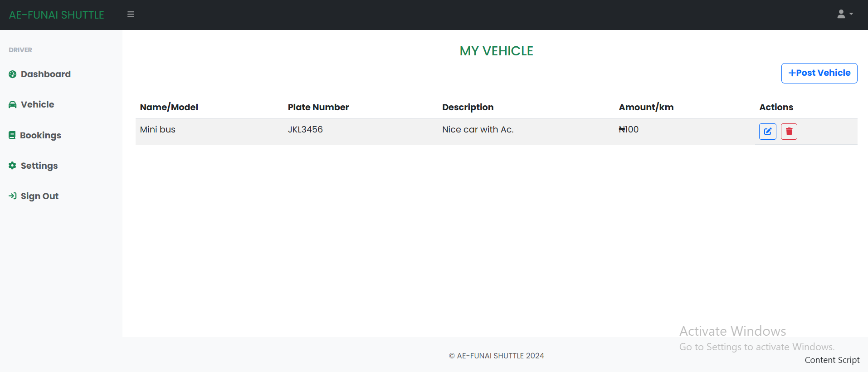Click the ₦100 amount cell

(x=629, y=130)
